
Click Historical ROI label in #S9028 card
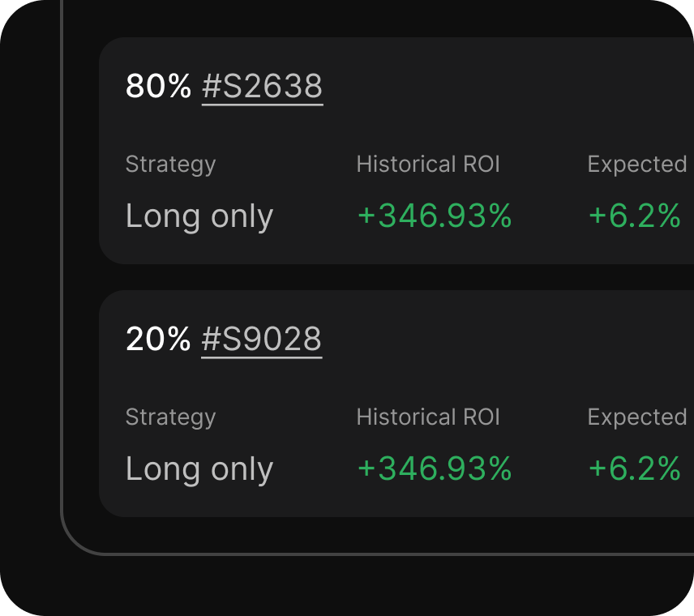[x=428, y=417]
